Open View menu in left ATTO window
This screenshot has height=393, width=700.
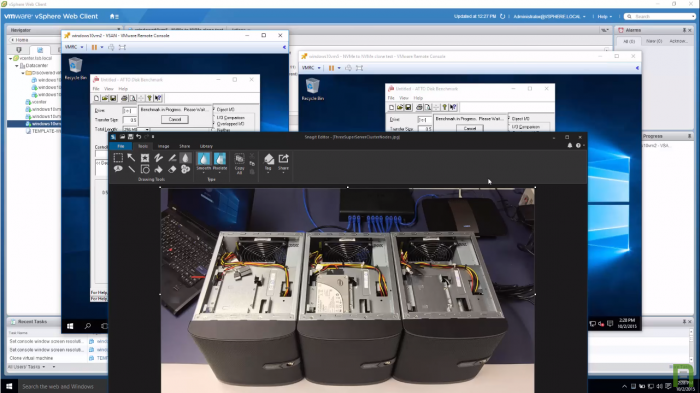click(x=108, y=89)
